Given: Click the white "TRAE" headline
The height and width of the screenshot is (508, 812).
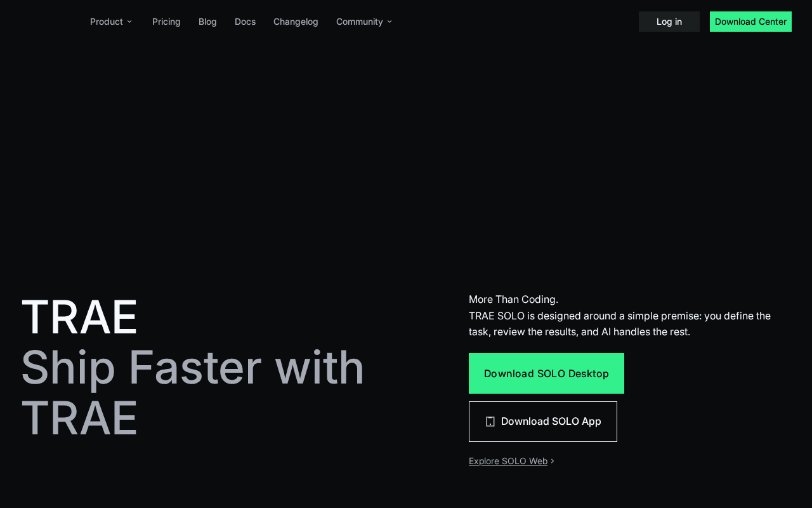Looking at the screenshot, I should (x=79, y=317).
